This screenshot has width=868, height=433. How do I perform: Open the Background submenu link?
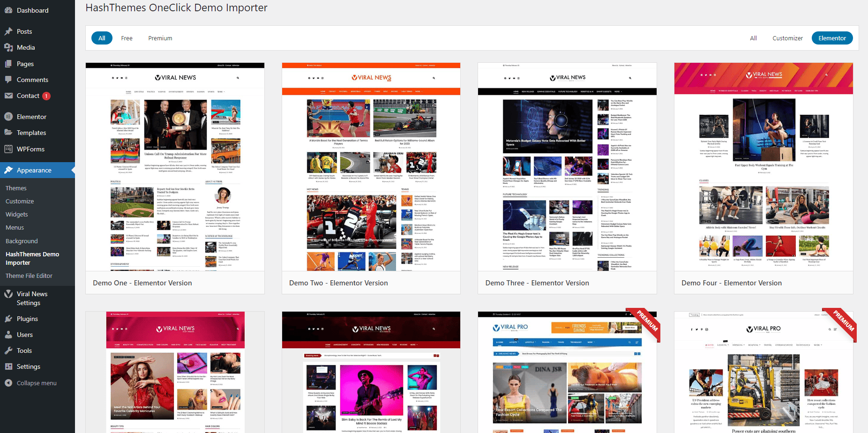[x=22, y=241]
